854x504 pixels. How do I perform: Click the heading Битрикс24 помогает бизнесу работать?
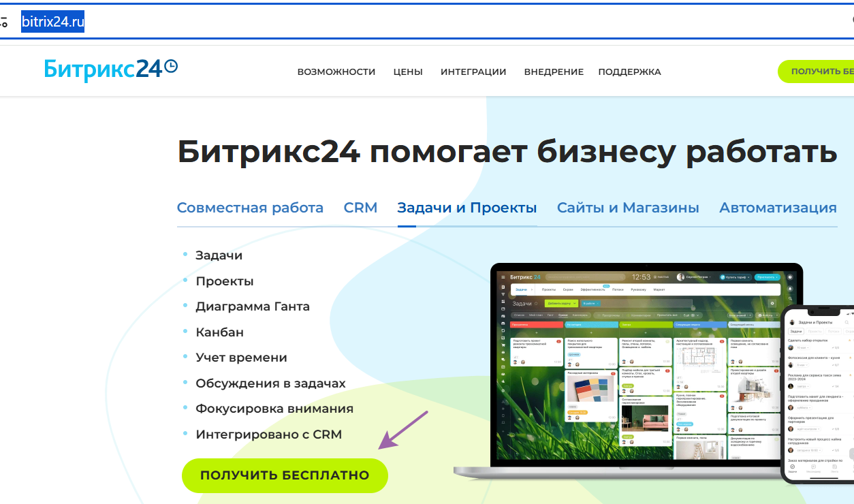click(507, 152)
